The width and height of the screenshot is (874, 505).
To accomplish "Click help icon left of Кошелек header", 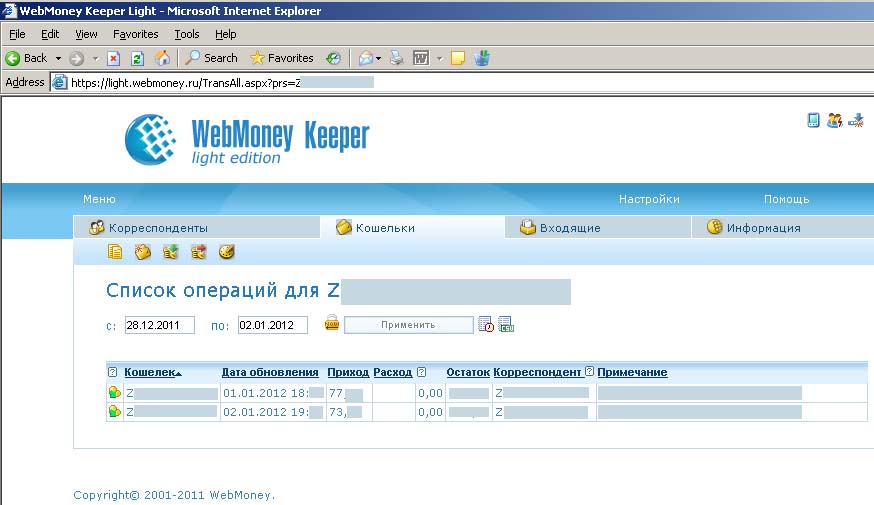I will click(x=113, y=372).
